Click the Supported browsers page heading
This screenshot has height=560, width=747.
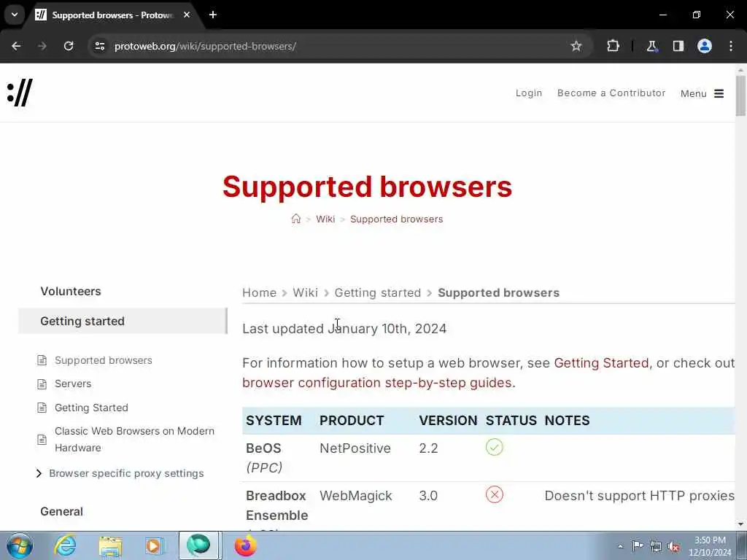[x=368, y=186]
